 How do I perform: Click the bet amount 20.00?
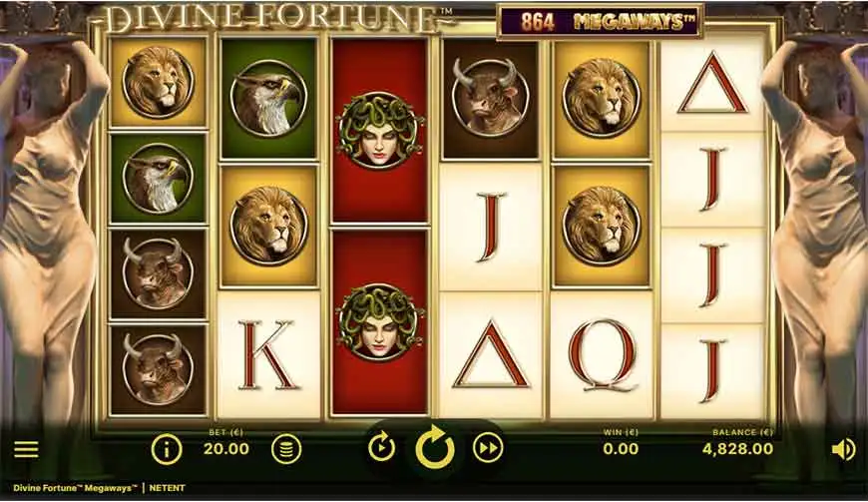226,448
